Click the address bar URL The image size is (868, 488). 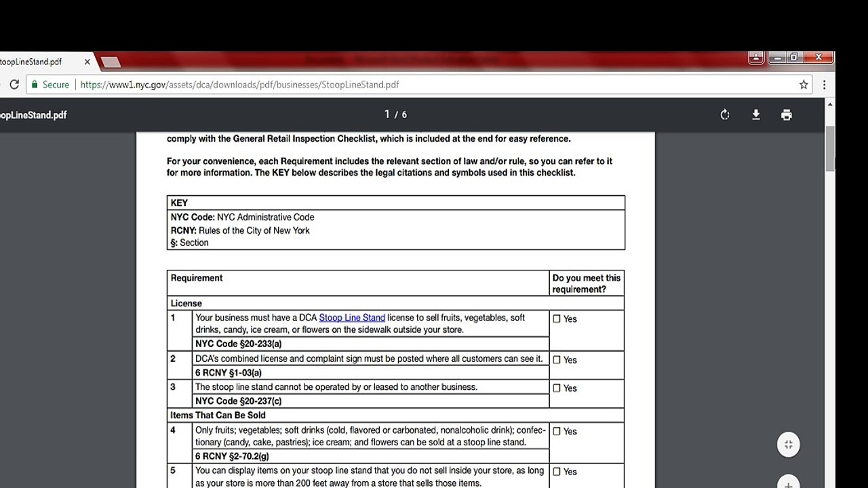[x=239, y=85]
